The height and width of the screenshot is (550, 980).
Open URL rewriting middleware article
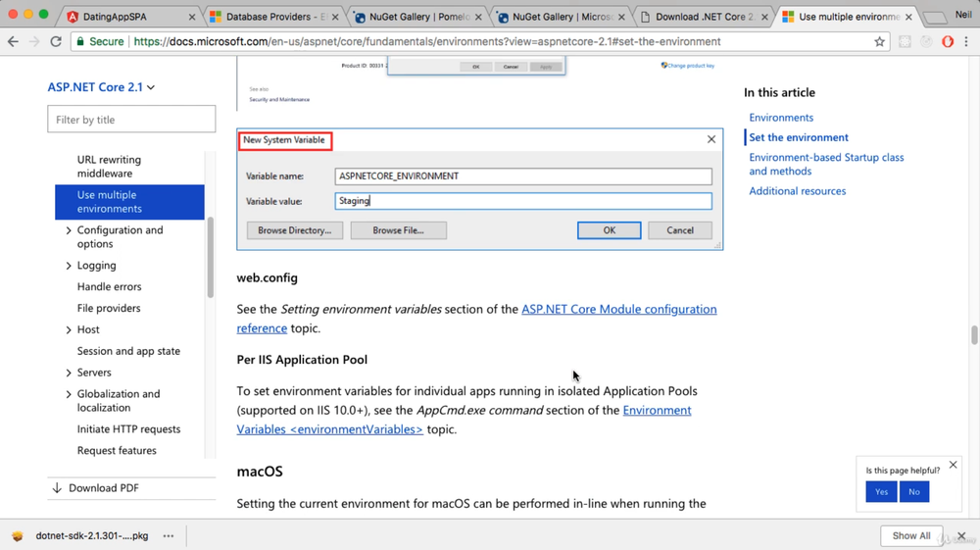pos(109,167)
